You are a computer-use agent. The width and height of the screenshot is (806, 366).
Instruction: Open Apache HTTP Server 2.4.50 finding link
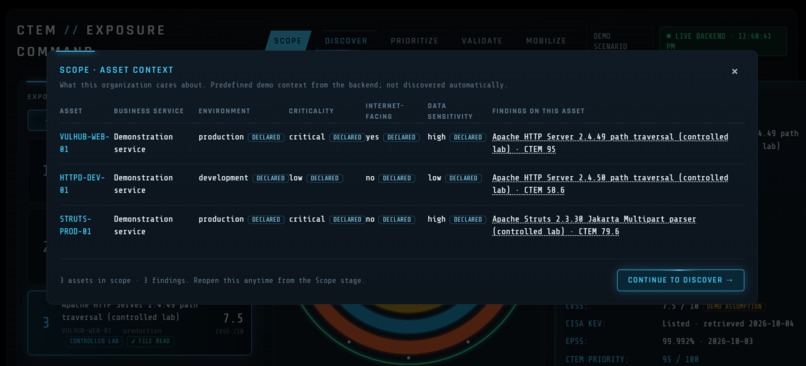coord(610,184)
